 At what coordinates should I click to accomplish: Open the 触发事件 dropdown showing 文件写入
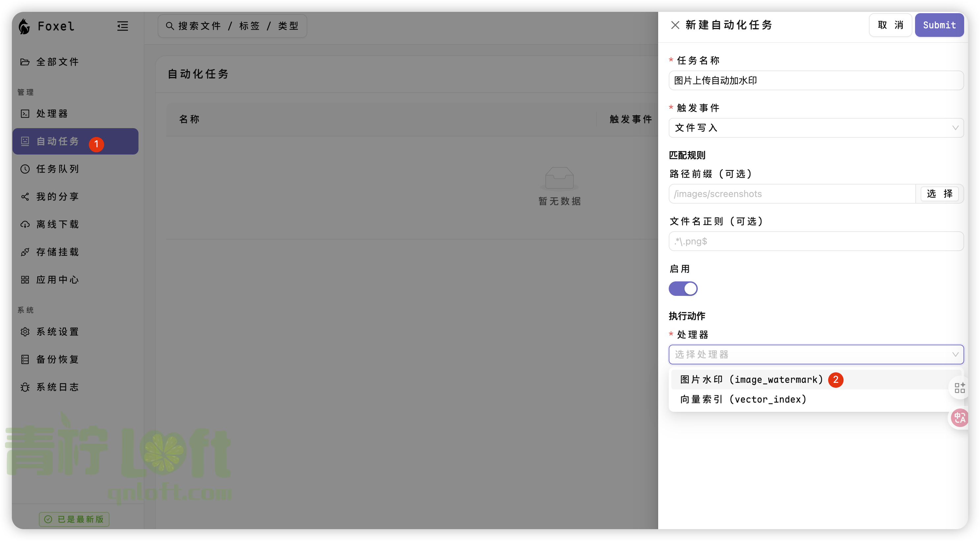(816, 128)
